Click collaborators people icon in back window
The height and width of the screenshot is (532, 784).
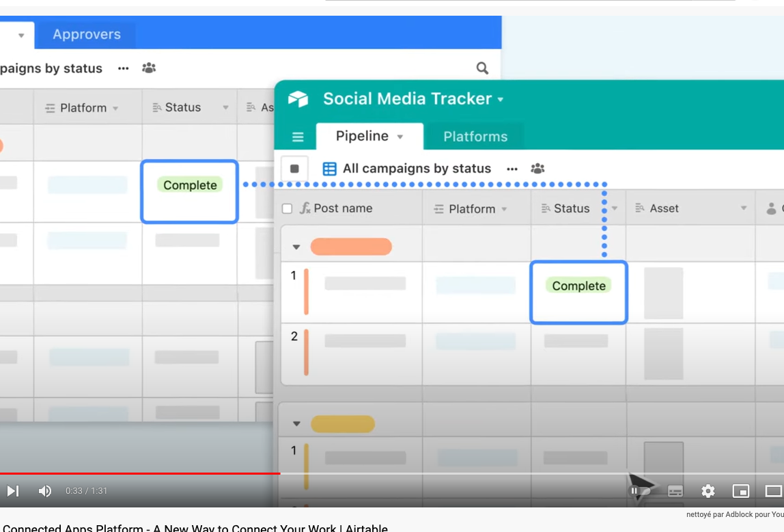coord(149,68)
